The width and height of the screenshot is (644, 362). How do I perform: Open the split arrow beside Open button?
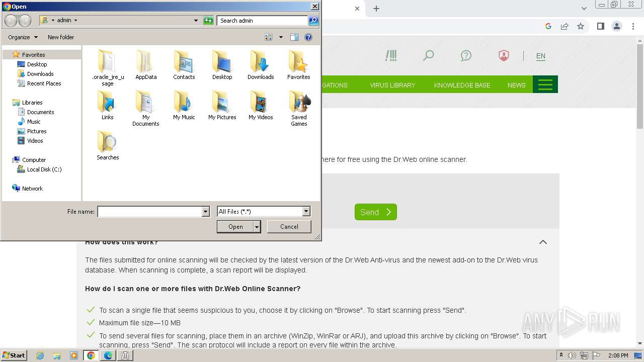pyautogui.click(x=257, y=227)
